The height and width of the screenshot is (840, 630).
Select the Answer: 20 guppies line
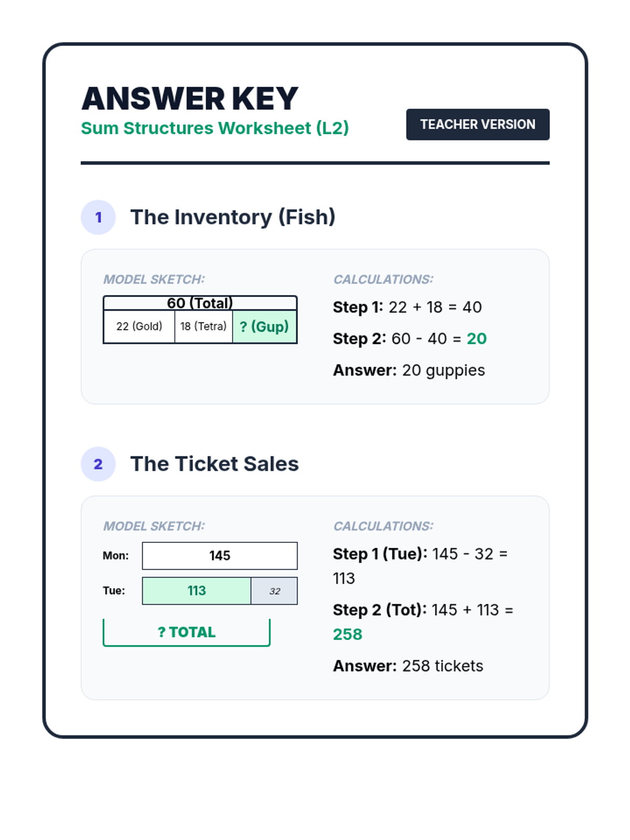coord(408,370)
